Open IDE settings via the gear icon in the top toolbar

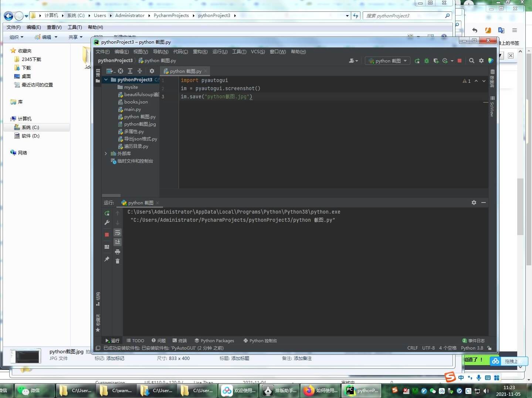481,61
